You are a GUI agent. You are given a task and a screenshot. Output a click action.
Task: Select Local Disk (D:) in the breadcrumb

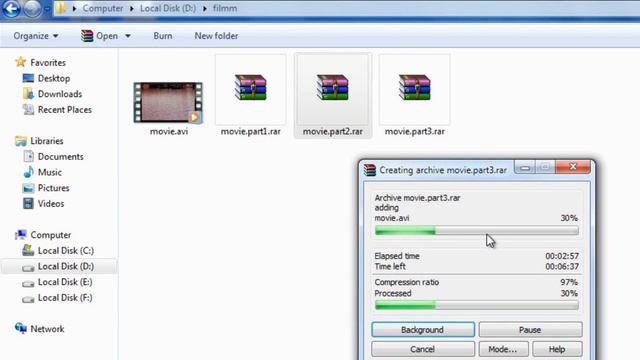pyautogui.click(x=168, y=8)
